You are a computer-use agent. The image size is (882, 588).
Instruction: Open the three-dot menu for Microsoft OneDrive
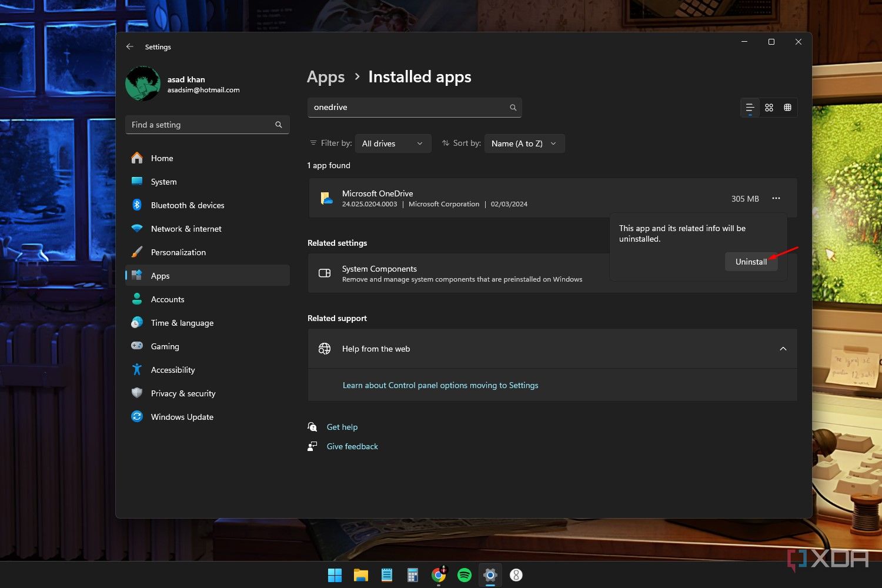tap(776, 198)
